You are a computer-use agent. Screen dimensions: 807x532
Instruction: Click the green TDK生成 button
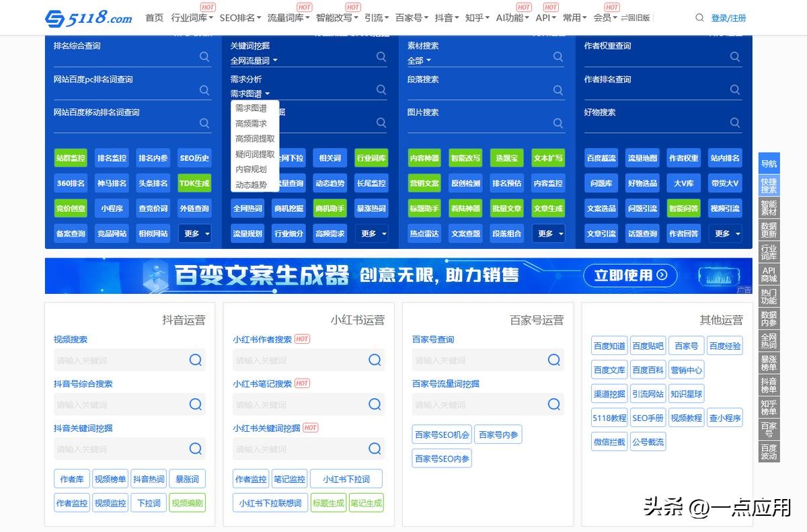(194, 183)
